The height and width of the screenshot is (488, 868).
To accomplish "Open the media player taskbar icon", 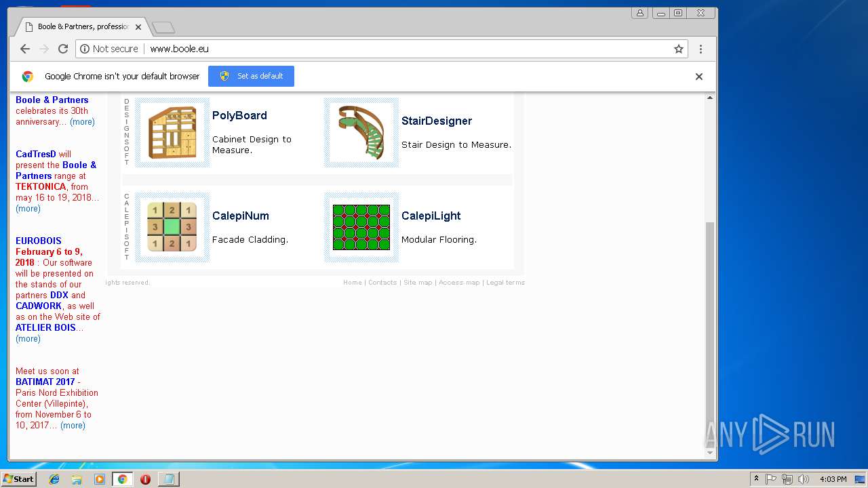I will click(x=100, y=479).
